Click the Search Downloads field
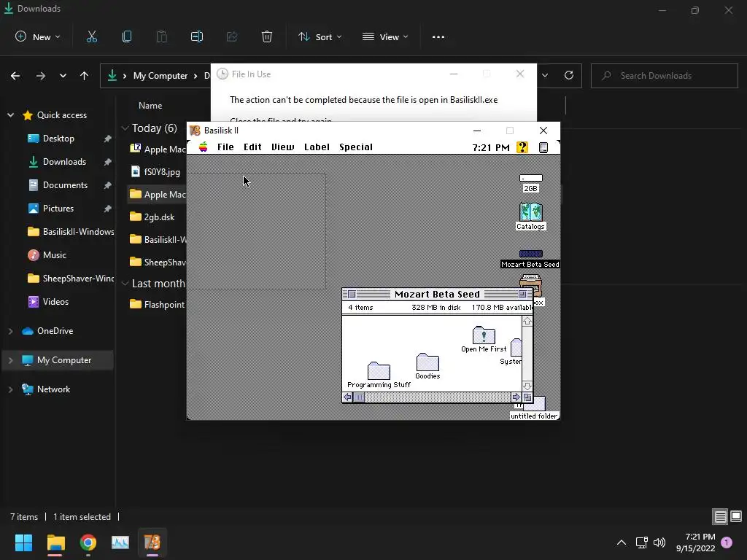747x560 pixels. [x=664, y=75]
